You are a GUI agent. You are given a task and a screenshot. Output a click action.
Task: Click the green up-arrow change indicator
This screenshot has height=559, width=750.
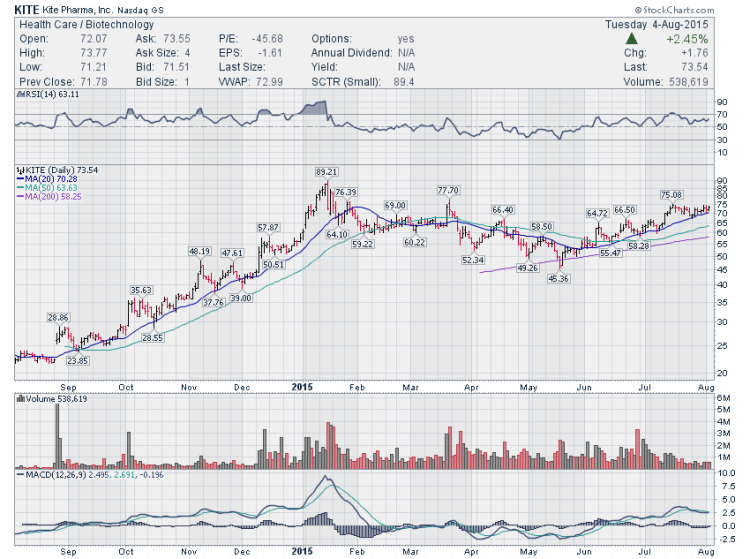coord(632,39)
